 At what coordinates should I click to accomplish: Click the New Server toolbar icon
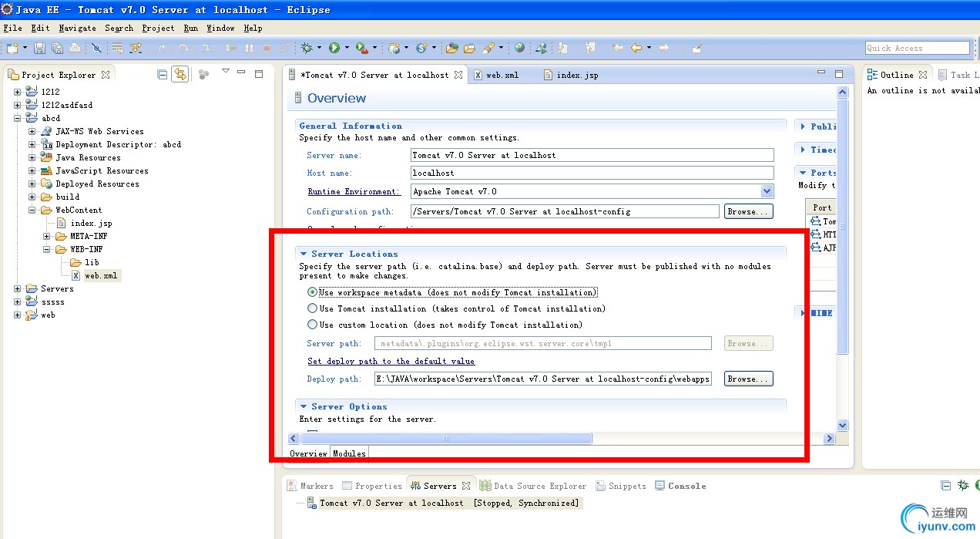(394, 48)
